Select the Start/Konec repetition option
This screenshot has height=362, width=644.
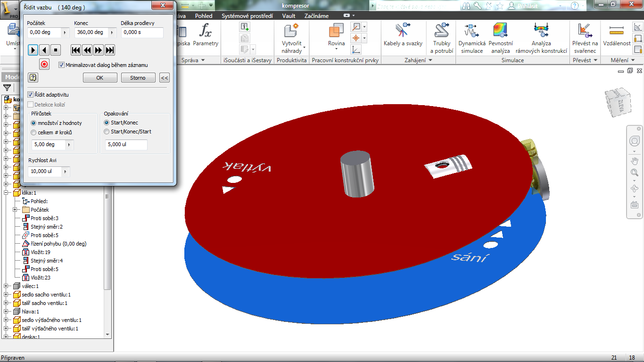click(x=107, y=123)
